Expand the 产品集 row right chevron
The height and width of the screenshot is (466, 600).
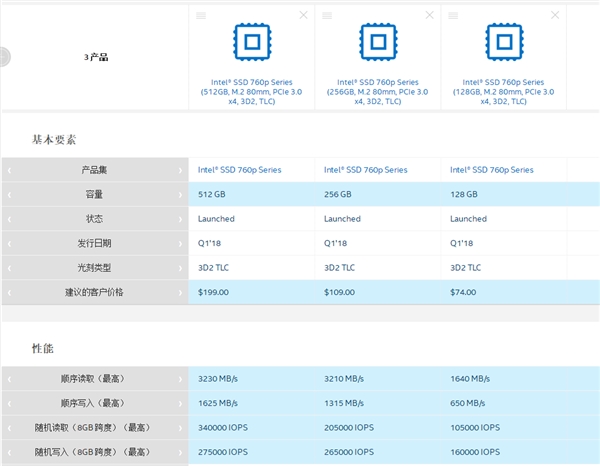(x=180, y=170)
